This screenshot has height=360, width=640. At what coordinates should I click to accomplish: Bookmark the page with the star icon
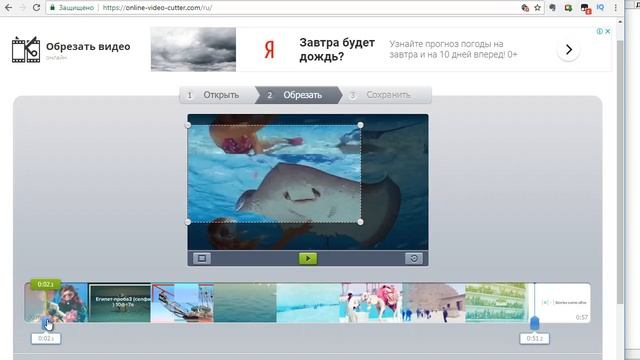click(x=538, y=7)
